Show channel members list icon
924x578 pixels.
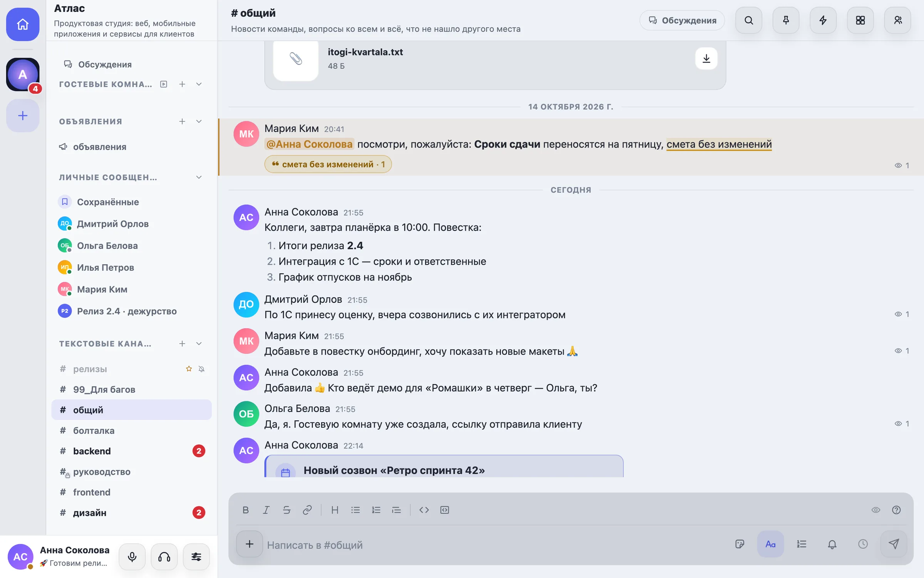(898, 20)
